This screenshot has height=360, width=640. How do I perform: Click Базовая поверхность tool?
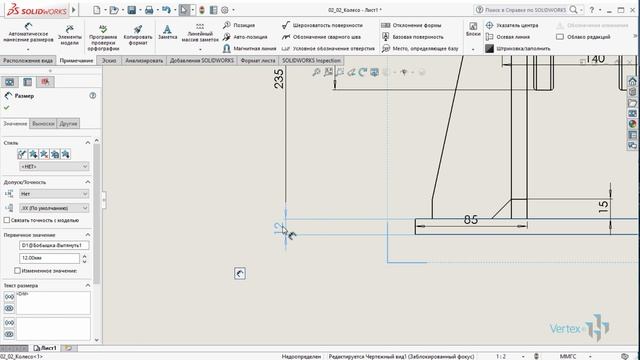tap(413, 37)
